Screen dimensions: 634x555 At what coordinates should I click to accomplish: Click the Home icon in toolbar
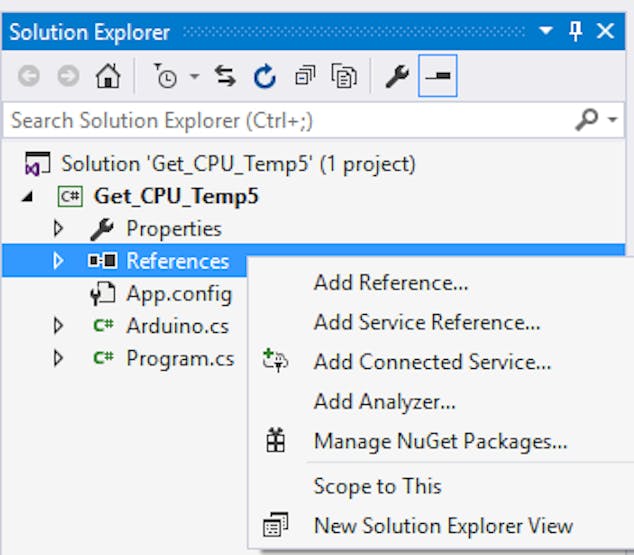click(108, 77)
